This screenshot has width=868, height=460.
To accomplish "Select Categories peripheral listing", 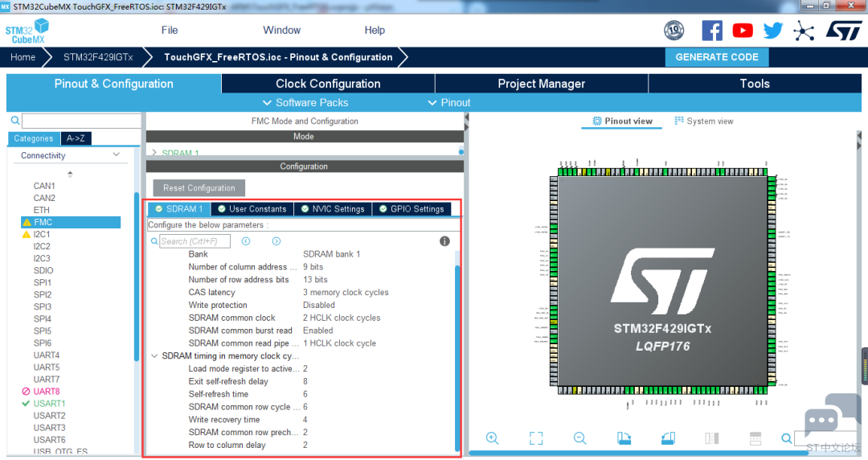I will [34, 138].
